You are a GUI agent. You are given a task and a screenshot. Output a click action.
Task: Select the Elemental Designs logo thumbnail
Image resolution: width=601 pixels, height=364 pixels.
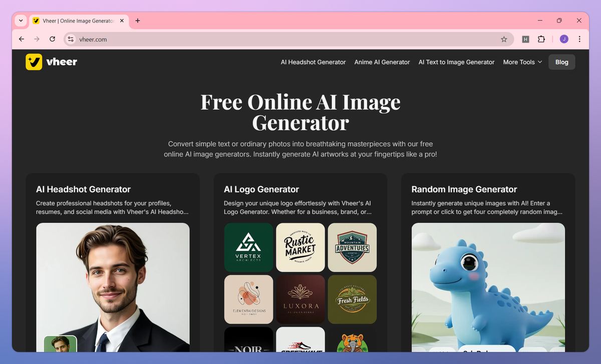(248, 299)
